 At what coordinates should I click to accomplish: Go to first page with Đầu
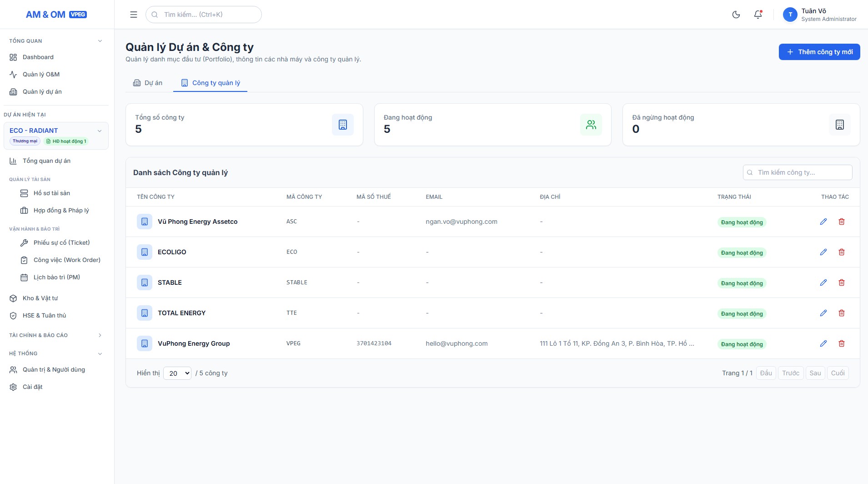pyautogui.click(x=766, y=373)
